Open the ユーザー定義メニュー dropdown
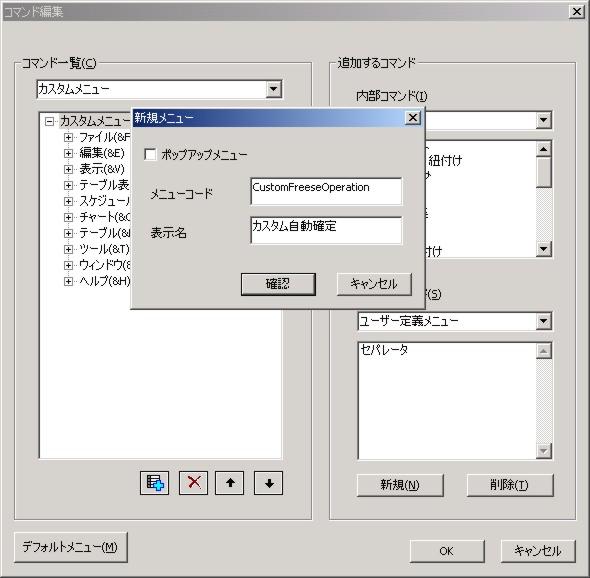This screenshot has width=590, height=578. [x=543, y=321]
